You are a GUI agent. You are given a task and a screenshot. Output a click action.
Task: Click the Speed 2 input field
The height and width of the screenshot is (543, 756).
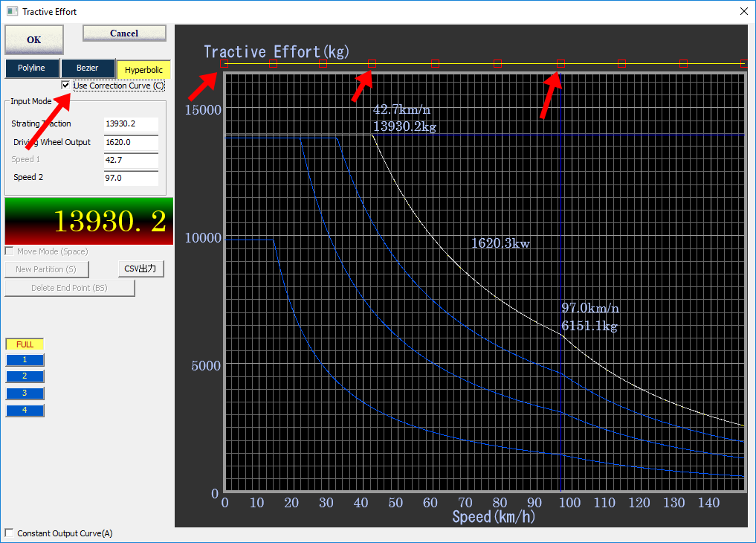131,178
